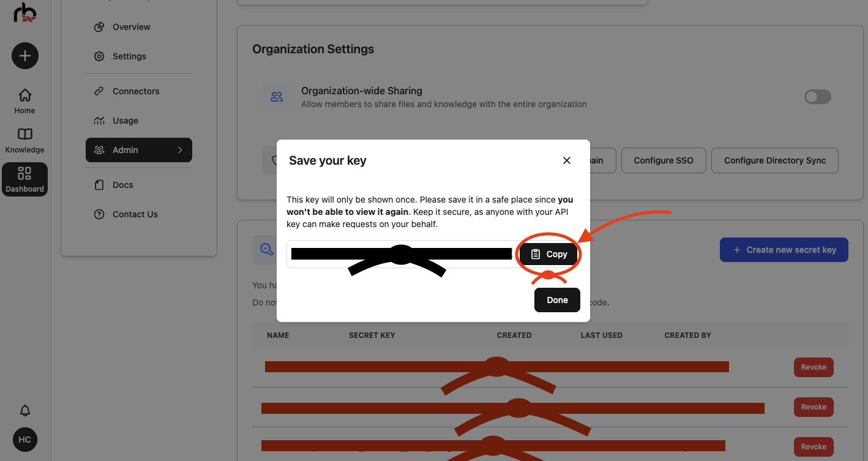Expand the Admin section chevron
This screenshot has width=868, height=461.
[179, 149]
